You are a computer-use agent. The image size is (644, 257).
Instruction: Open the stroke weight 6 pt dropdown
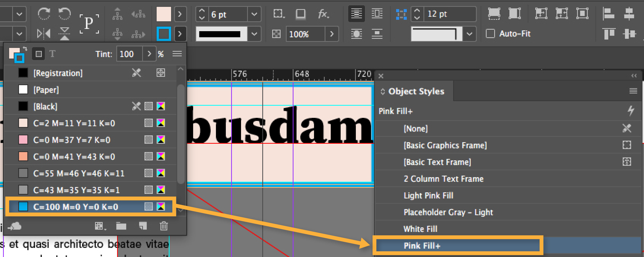click(x=254, y=14)
